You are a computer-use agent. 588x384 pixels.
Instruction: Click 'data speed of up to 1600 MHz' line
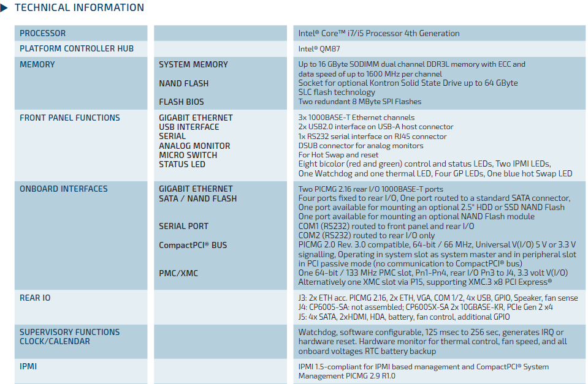tap(370, 74)
